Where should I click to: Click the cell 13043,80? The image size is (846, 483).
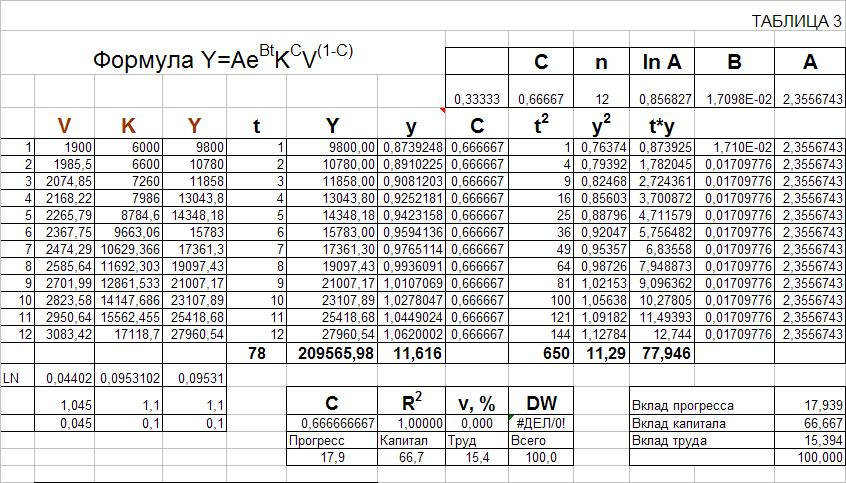pyautogui.click(x=332, y=199)
